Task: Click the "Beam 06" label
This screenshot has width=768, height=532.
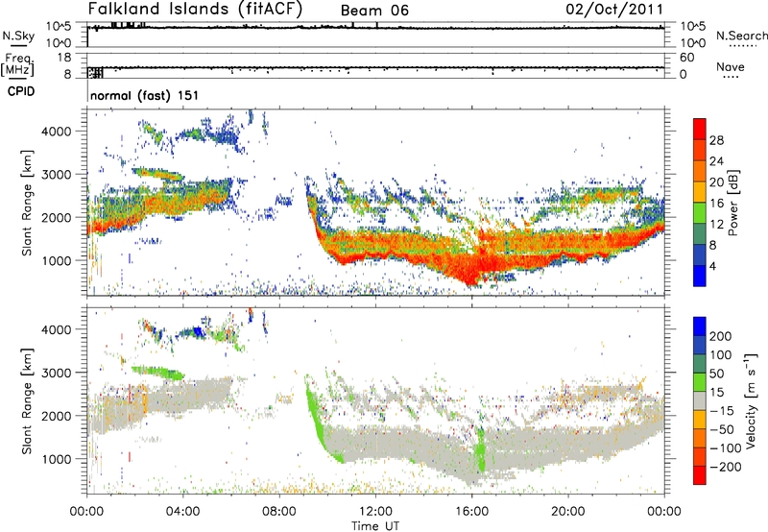Action: pos(374,11)
